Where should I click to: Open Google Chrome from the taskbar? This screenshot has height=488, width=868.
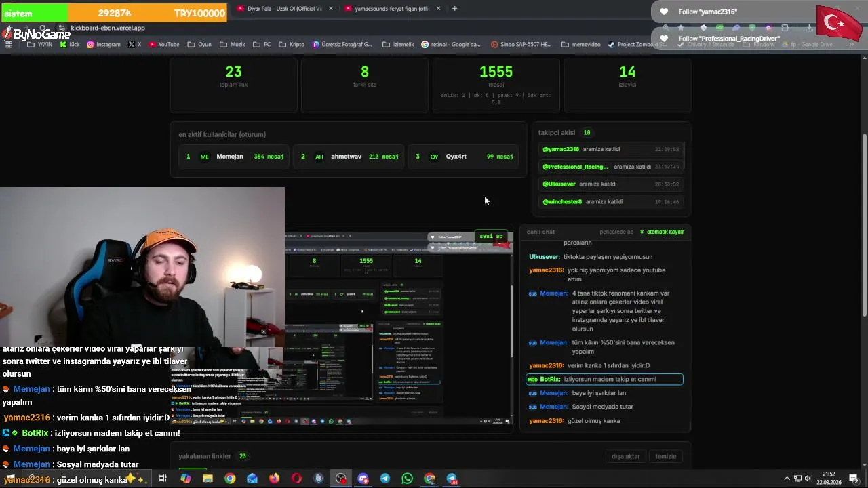click(x=230, y=479)
